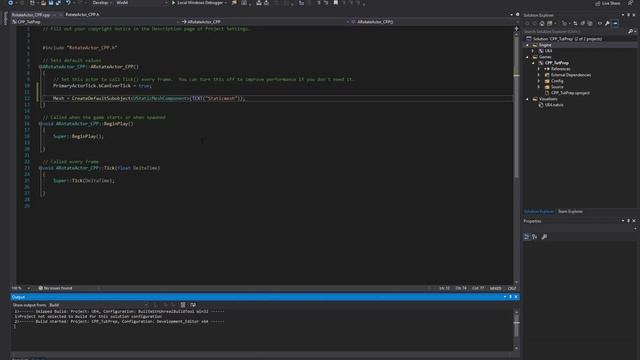Collapse the Visualizers folder

(x=527, y=99)
